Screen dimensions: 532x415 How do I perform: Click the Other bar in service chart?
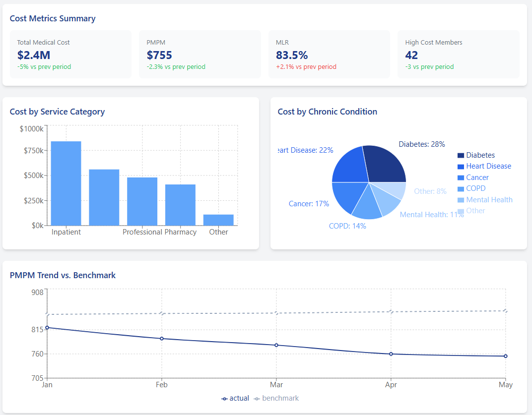tap(218, 220)
